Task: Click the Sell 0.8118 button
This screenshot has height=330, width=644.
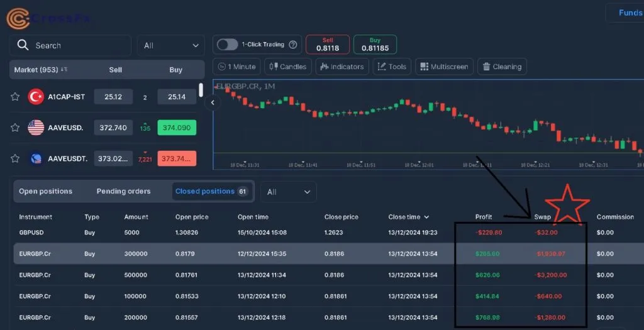Action: tap(328, 45)
